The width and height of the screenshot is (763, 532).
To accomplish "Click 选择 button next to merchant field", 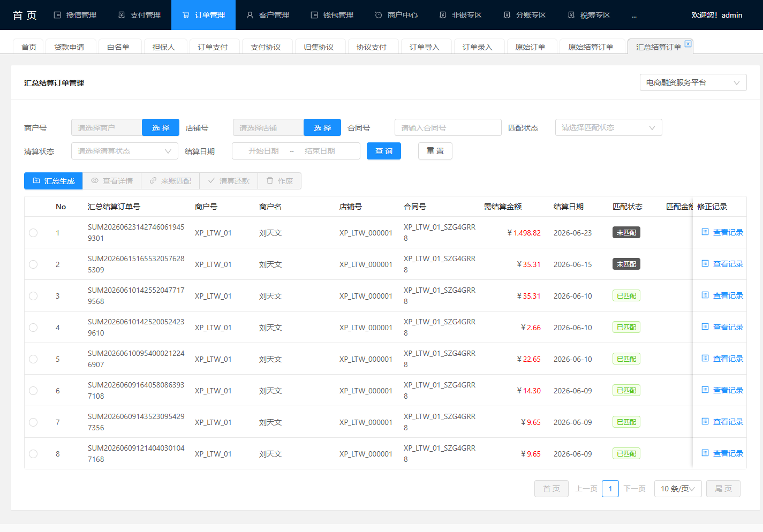I will [x=161, y=127].
